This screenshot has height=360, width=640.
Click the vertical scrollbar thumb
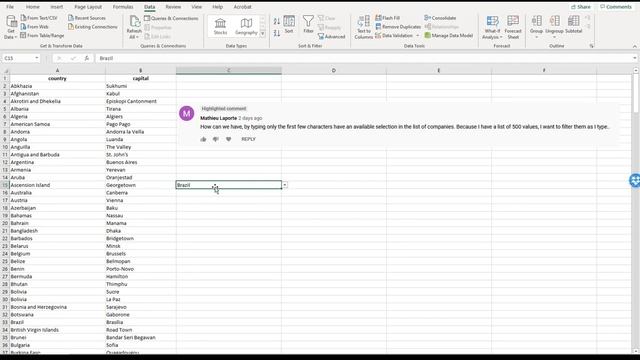636,94
